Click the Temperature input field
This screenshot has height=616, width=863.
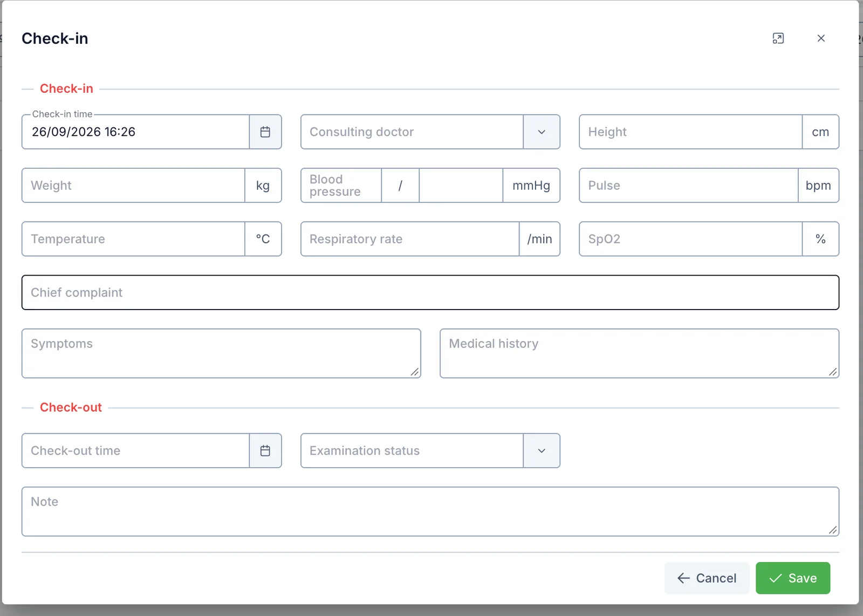pos(134,239)
